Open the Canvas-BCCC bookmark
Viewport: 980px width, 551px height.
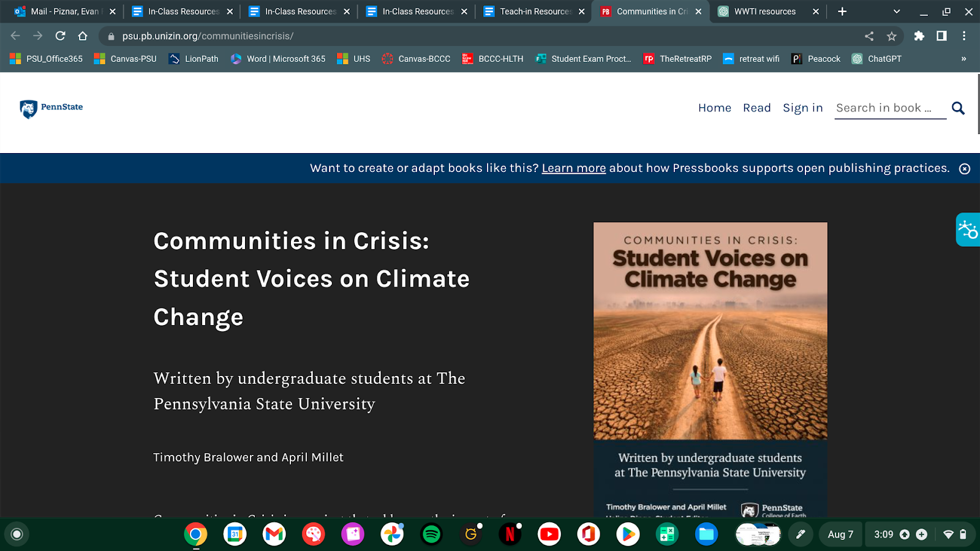416,59
